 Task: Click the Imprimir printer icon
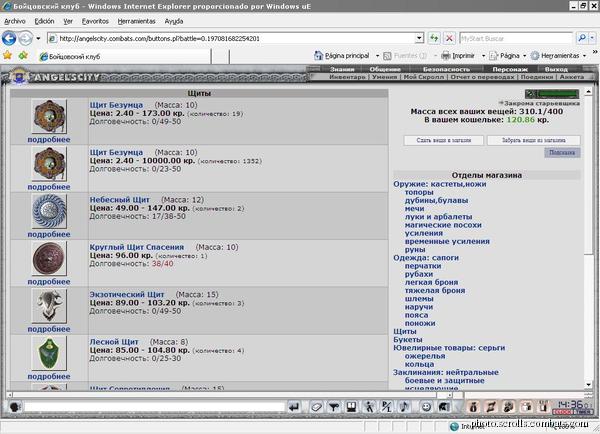click(446, 56)
